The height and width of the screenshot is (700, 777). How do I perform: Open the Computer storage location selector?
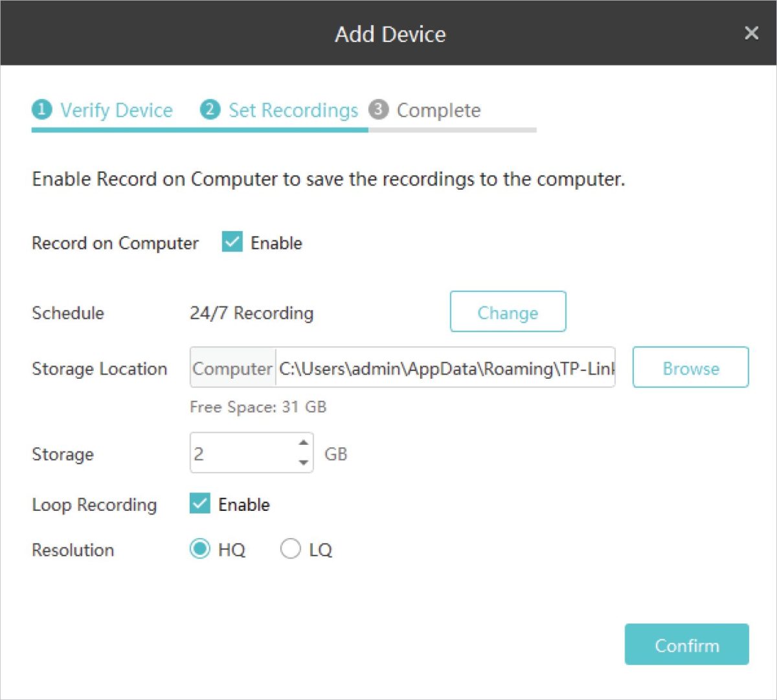231,368
